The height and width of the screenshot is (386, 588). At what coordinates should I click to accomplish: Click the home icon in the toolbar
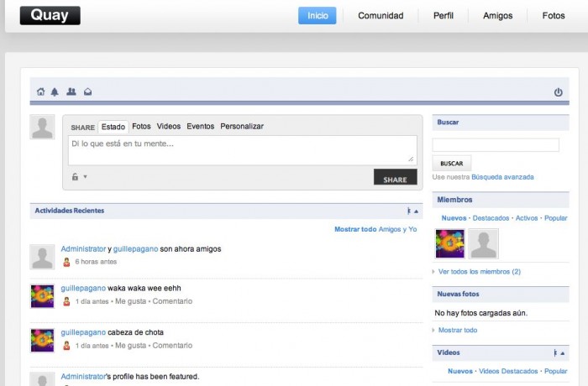[40, 91]
